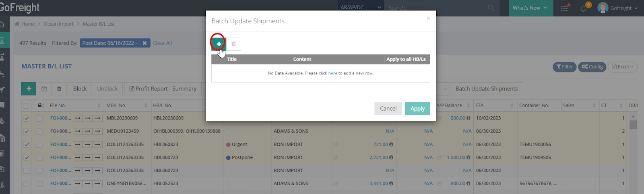
Task: Click the copy icon in Master B/L toolbar
Action: (x=44, y=89)
